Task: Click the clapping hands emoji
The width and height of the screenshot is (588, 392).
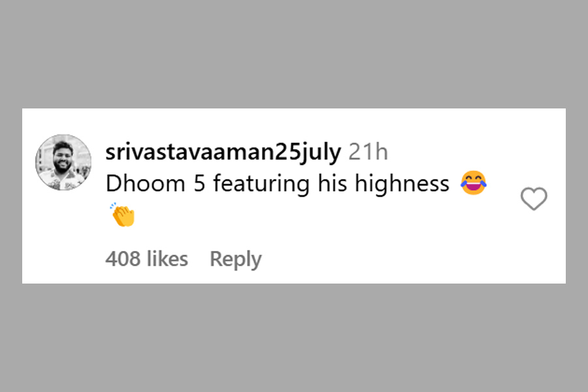Action: coord(123,215)
